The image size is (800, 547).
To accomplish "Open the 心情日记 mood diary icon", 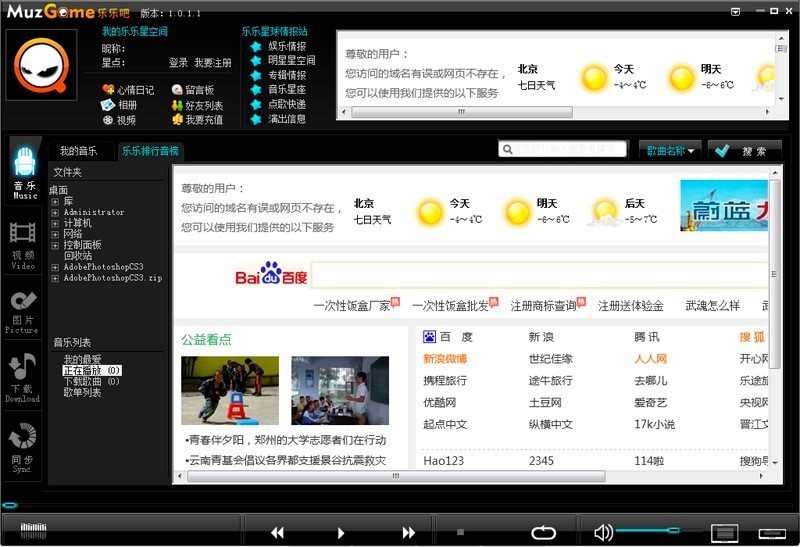I will point(108,90).
